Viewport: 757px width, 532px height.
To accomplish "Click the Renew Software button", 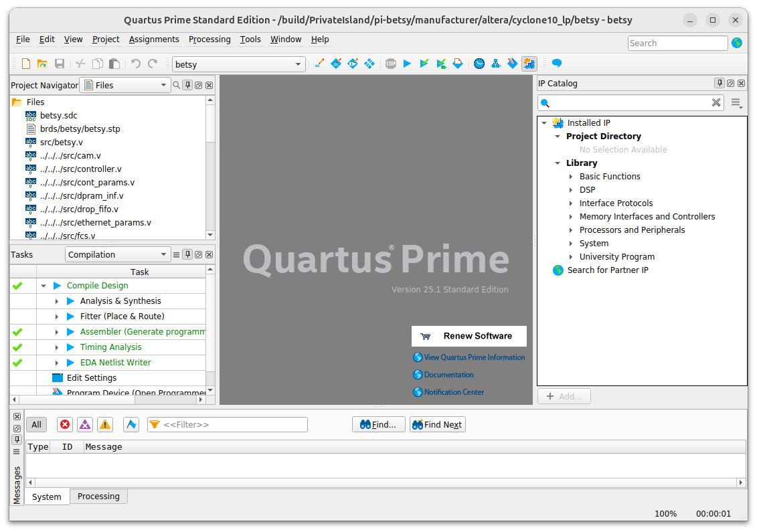I will (x=469, y=336).
